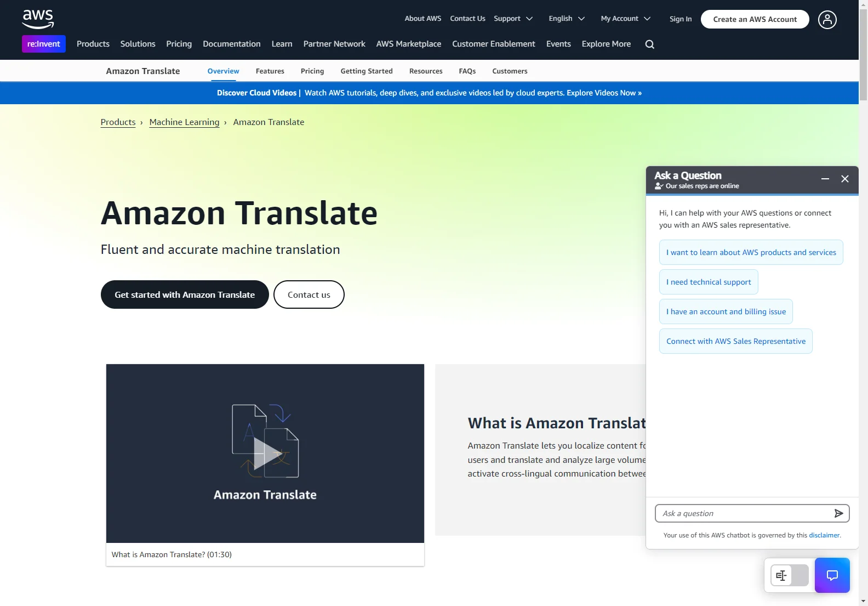The height and width of the screenshot is (606, 868).
Task: Toggle the chat bubble launcher button
Action: 832,575
